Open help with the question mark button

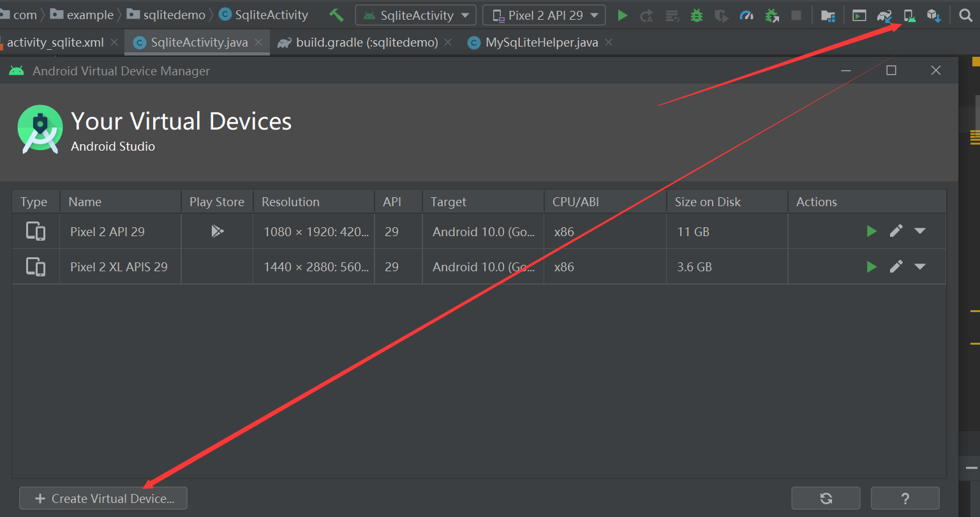(905, 498)
